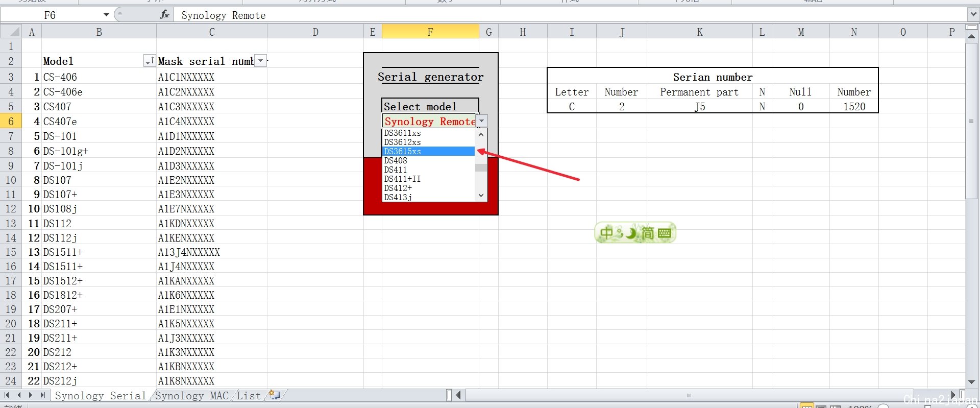Click cell containing A13J4NXXXXX
This screenshot has height=408, width=980.
[x=212, y=252]
